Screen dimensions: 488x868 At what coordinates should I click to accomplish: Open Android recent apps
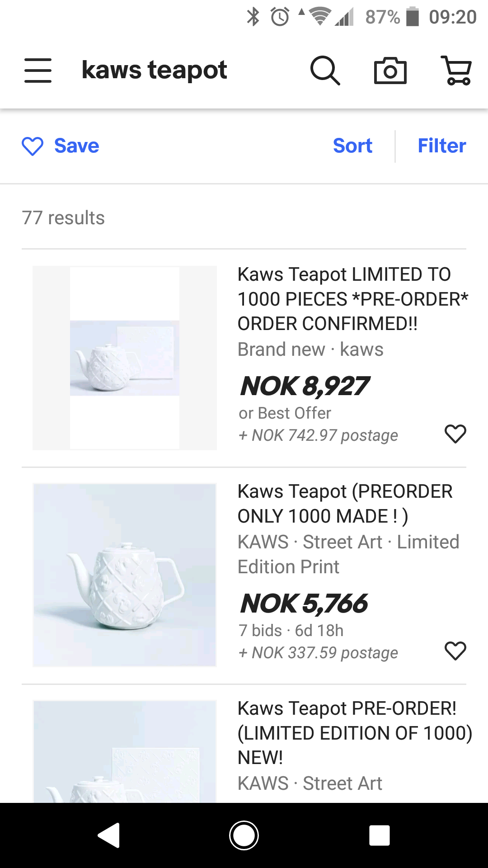pyautogui.click(x=379, y=835)
